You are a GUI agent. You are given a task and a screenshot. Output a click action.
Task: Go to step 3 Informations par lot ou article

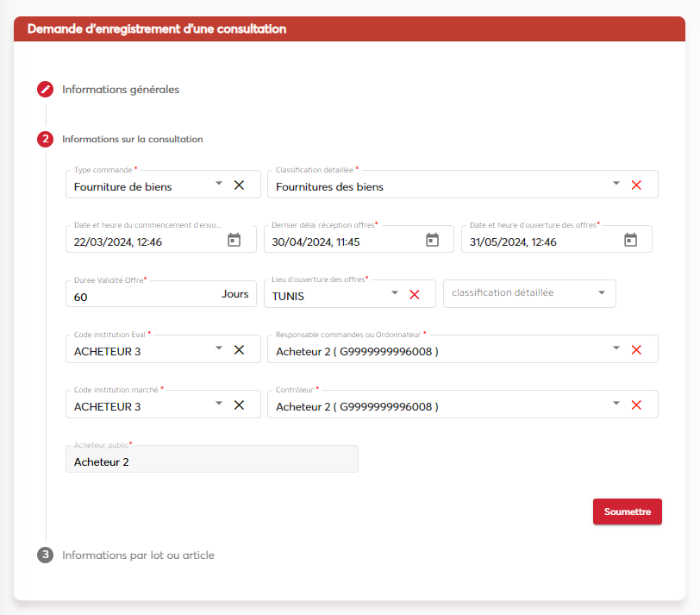click(137, 555)
